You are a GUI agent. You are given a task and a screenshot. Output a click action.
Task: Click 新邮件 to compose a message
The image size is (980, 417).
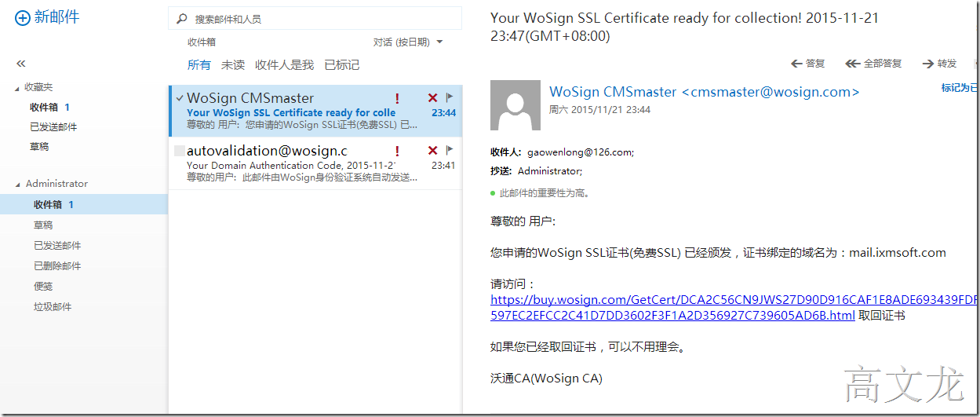(x=56, y=16)
